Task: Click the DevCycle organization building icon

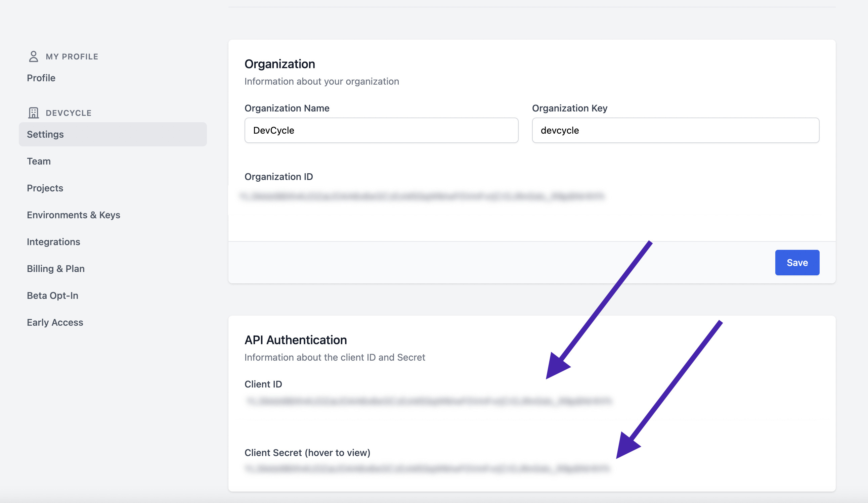Action: pos(33,113)
